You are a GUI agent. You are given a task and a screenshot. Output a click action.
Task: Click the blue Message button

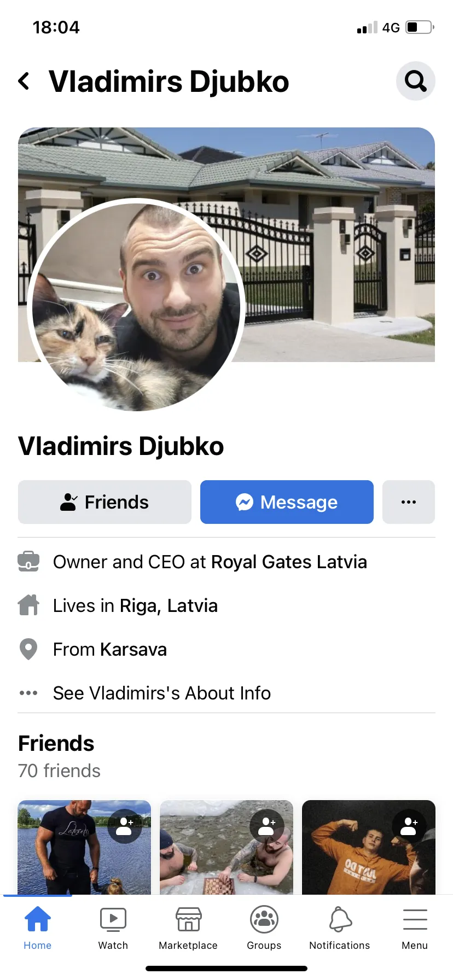tap(287, 502)
